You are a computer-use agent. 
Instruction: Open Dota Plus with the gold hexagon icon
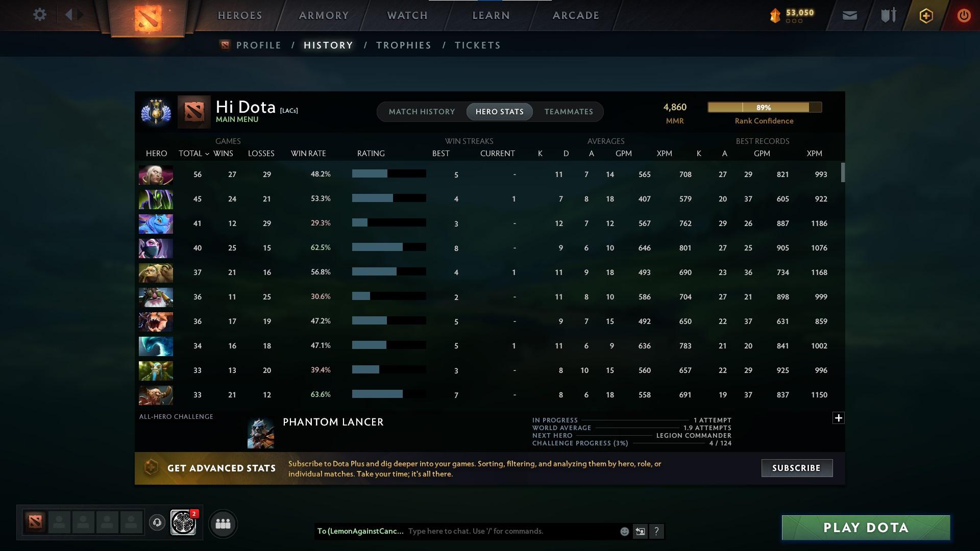[925, 15]
